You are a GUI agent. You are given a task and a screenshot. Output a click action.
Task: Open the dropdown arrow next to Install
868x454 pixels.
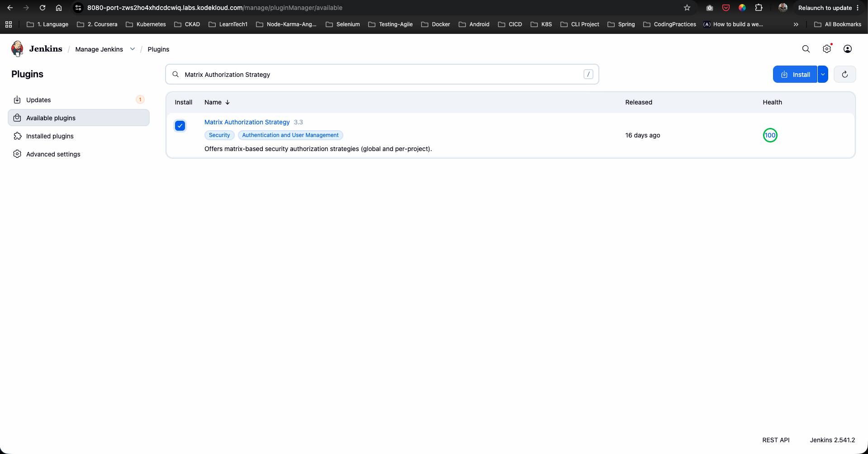pos(823,74)
